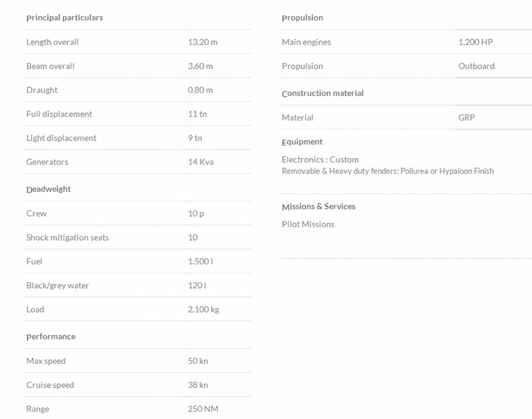Click the Pilot Missions text
The image size is (532, 419).
pyautogui.click(x=308, y=225)
